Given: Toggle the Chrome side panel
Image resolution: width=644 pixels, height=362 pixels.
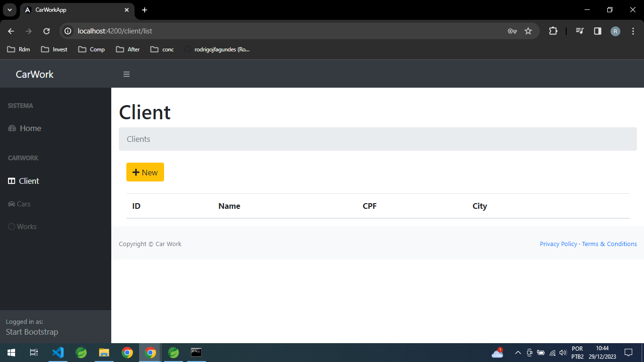Looking at the screenshot, I should [x=597, y=31].
